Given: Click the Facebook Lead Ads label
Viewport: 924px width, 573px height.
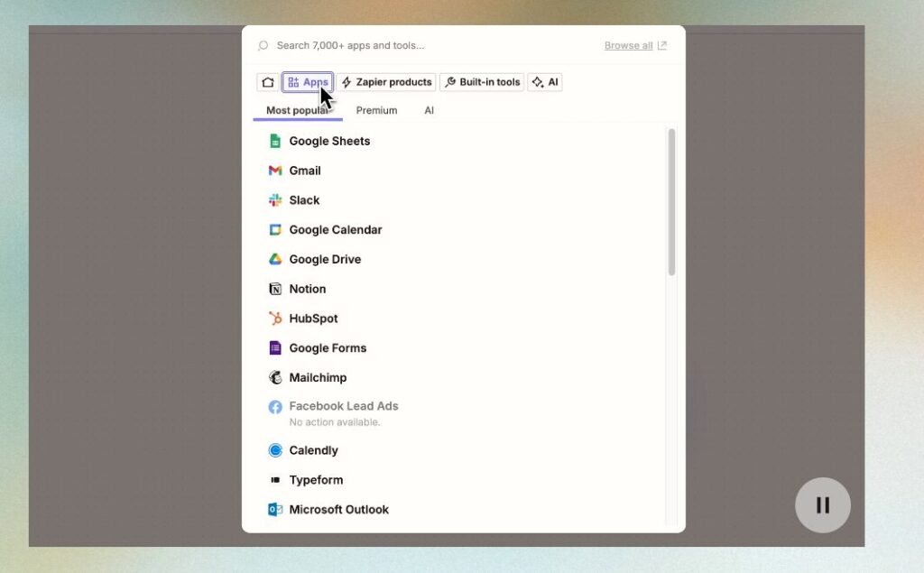Looking at the screenshot, I should (344, 406).
